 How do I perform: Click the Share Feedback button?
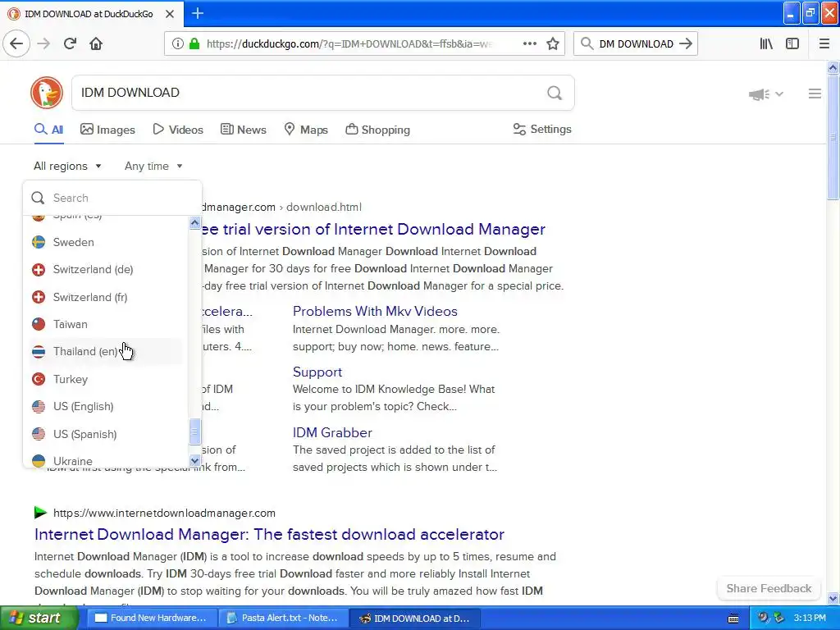pos(769,588)
